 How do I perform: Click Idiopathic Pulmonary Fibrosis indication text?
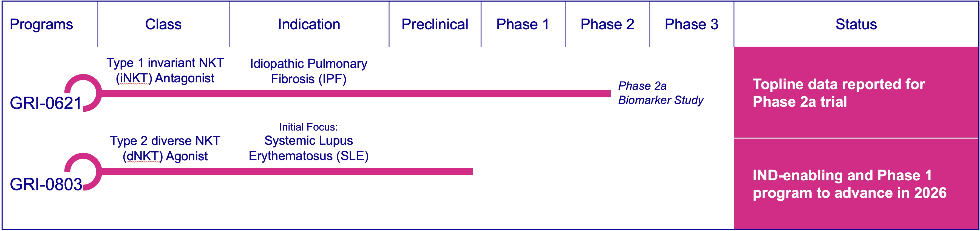pyautogui.click(x=308, y=71)
